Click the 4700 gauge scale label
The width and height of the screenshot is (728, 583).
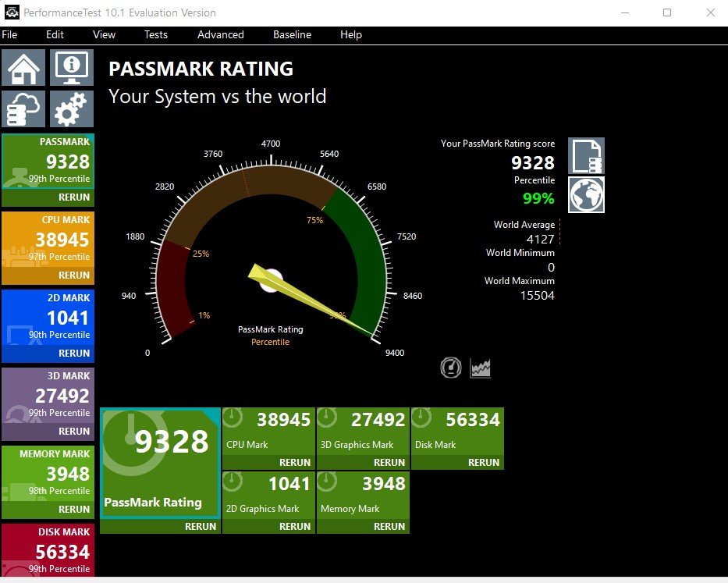tap(271, 144)
